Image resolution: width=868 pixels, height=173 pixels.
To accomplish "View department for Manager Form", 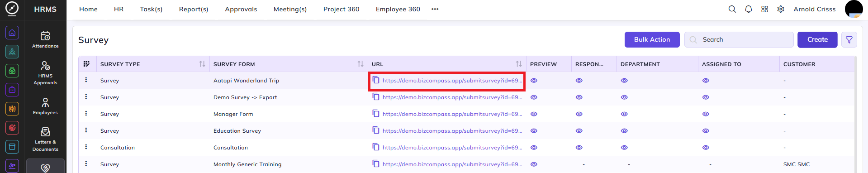I will (x=624, y=114).
